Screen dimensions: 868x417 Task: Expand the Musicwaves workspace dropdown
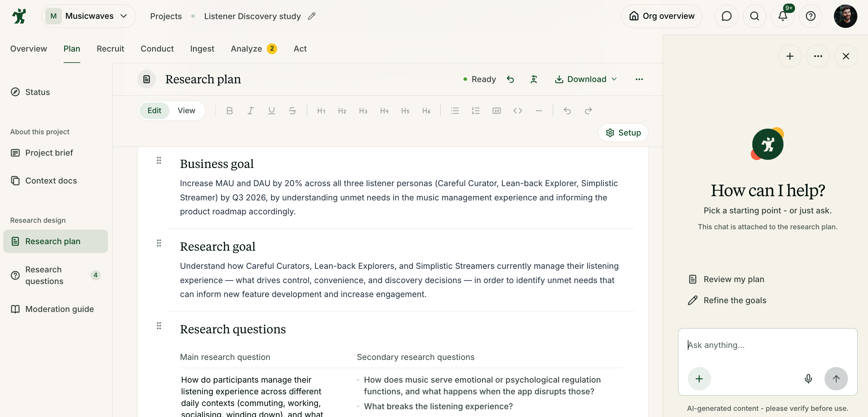point(88,16)
